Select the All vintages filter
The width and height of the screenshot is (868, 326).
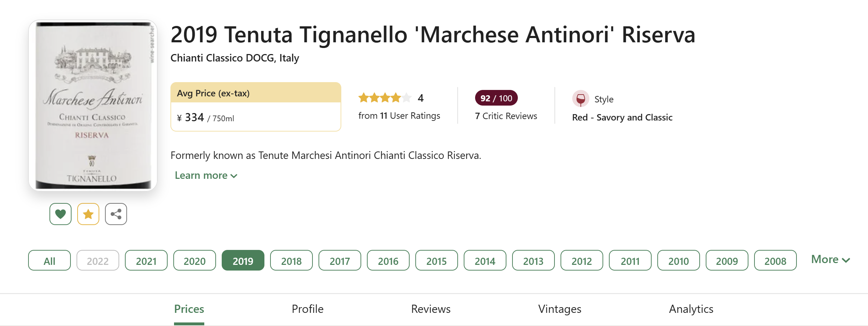click(x=49, y=261)
